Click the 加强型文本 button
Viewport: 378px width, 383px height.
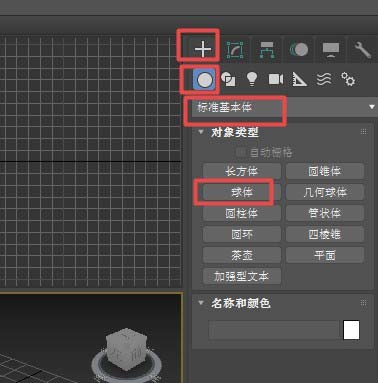point(242,276)
